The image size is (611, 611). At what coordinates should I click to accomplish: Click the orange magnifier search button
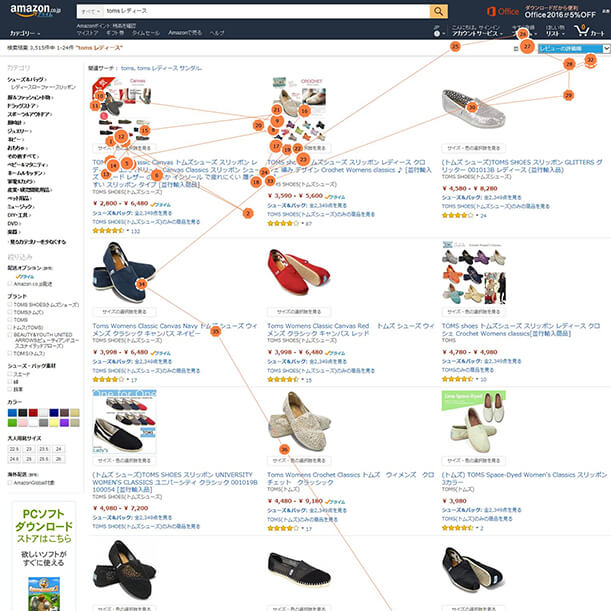[x=438, y=11]
